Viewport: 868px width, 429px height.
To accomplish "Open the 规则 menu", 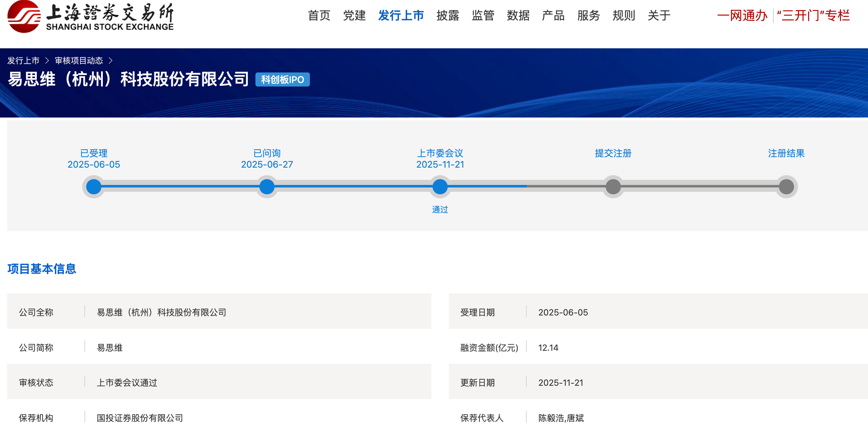I will coord(623,16).
